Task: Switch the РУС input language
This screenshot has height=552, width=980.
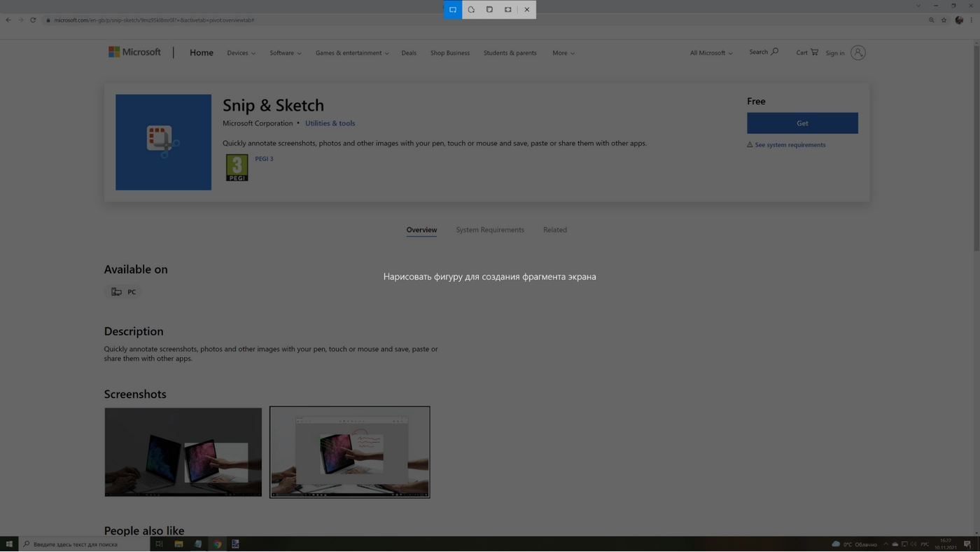Action: [x=925, y=544]
